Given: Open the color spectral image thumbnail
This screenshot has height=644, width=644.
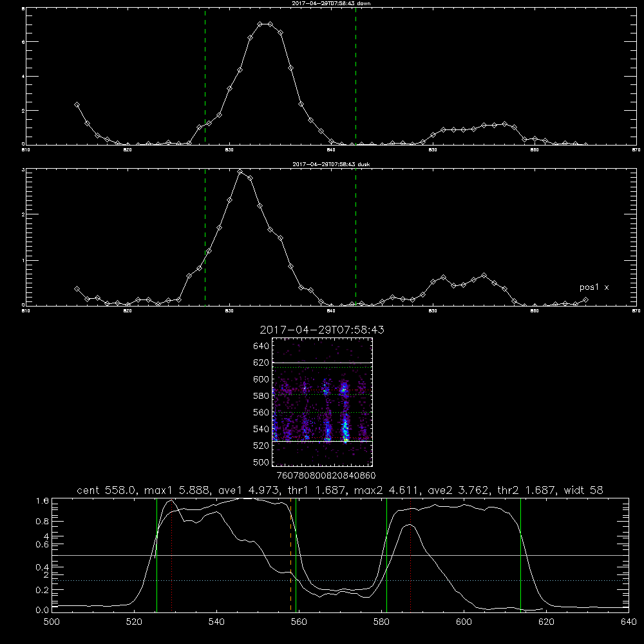Looking at the screenshot, I should click(x=323, y=402).
